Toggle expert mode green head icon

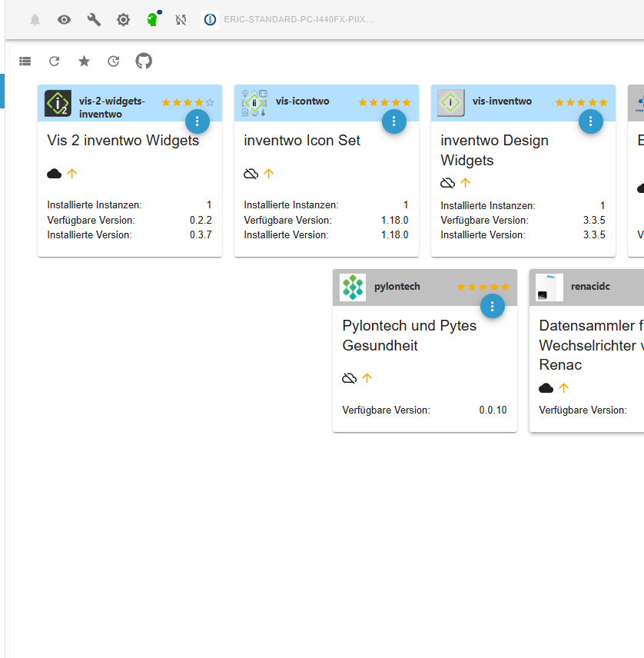(153, 19)
